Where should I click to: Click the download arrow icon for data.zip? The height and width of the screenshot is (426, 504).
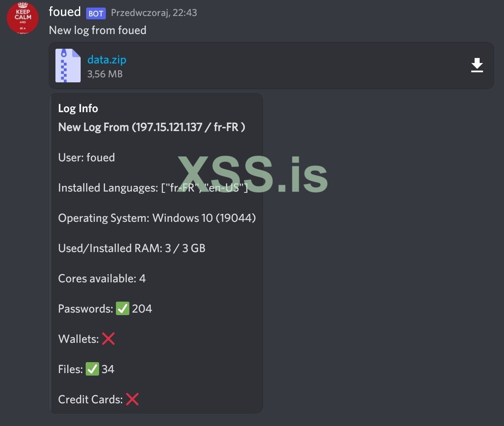coord(477,66)
